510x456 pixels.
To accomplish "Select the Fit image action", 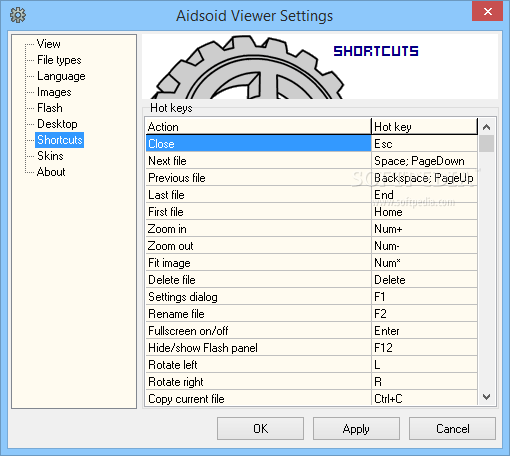I will point(258,263).
